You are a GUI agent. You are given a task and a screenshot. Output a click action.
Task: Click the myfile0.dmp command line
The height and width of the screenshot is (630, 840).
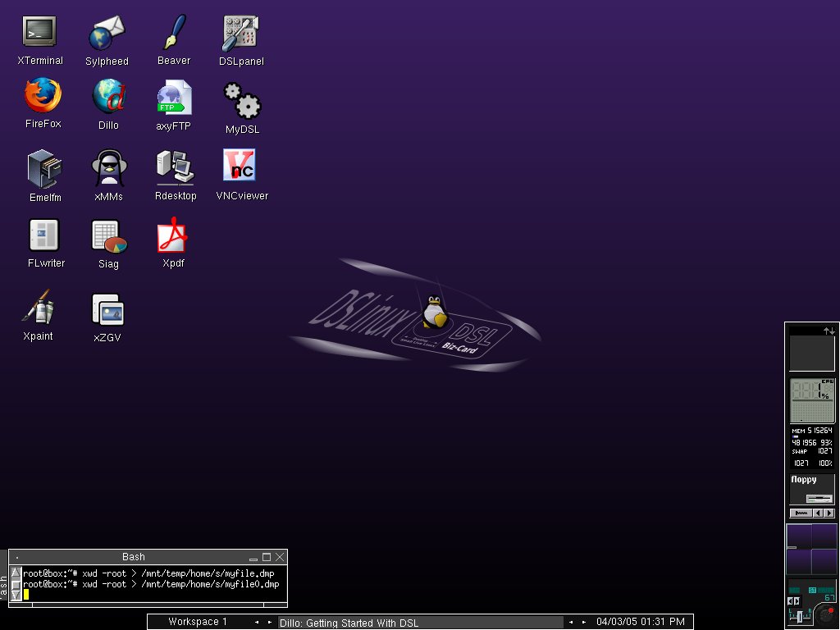[x=151, y=584]
